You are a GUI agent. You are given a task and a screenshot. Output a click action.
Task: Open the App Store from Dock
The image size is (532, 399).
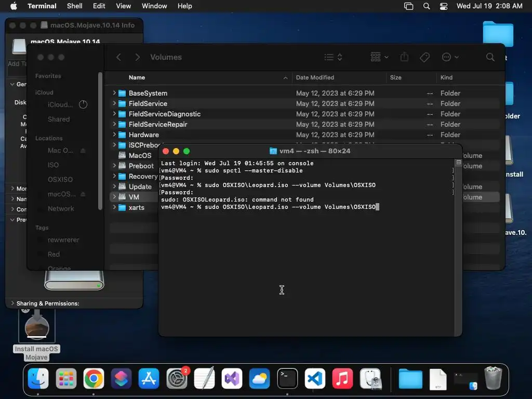[149, 378]
